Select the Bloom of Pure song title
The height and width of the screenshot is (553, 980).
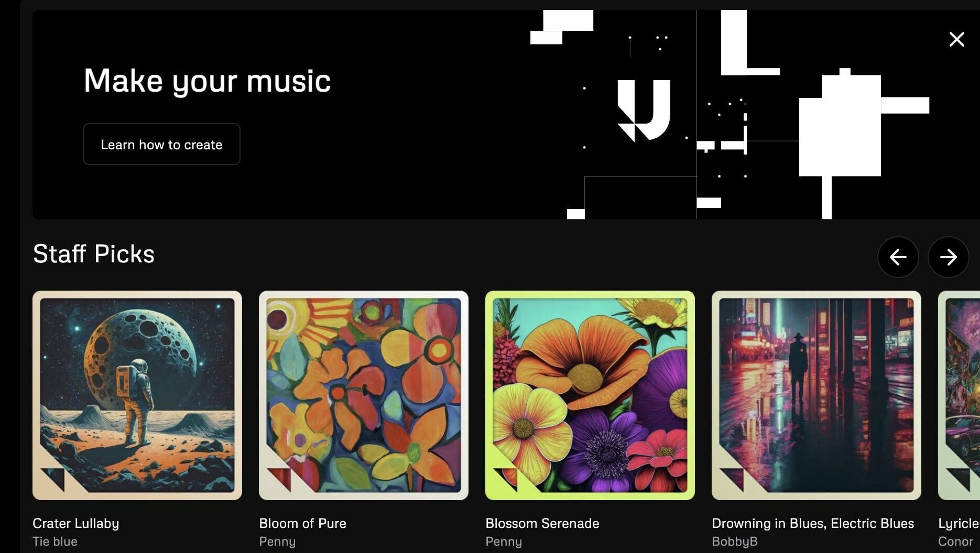(302, 523)
